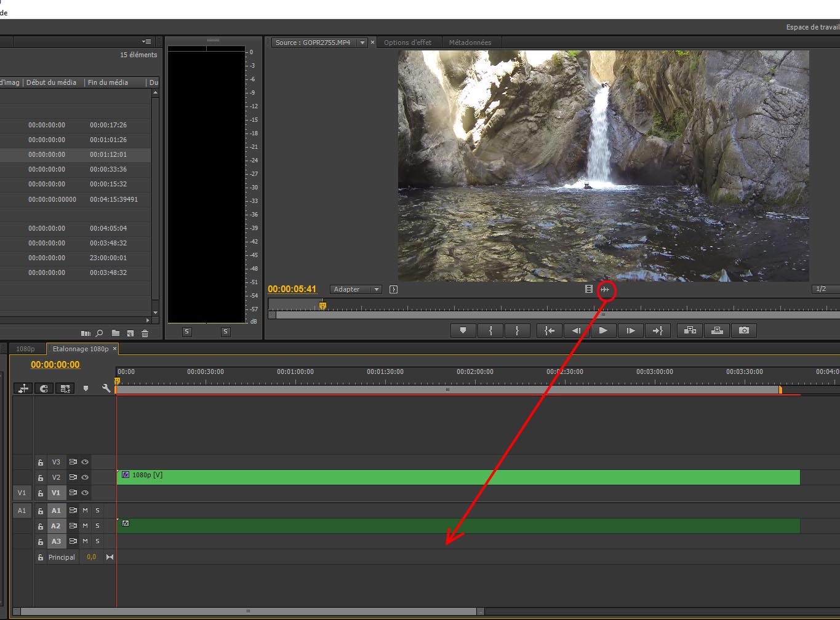Mark In point in source monitor
840x620 pixels.
click(490, 331)
